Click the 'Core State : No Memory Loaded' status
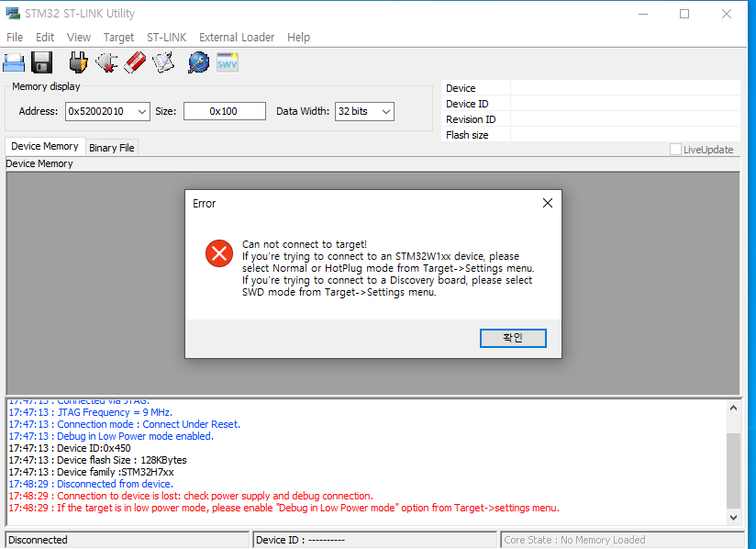The width and height of the screenshot is (756, 549). [623, 540]
